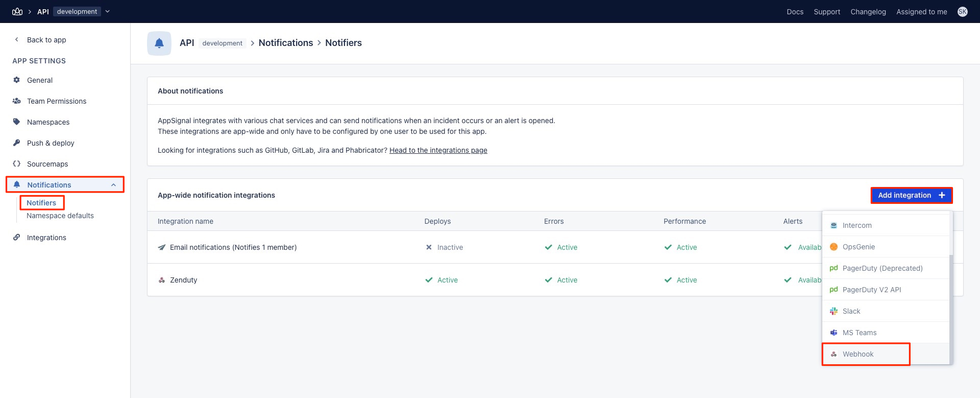
Task: Open Notifiers submenu item
Action: (x=41, y=203)
